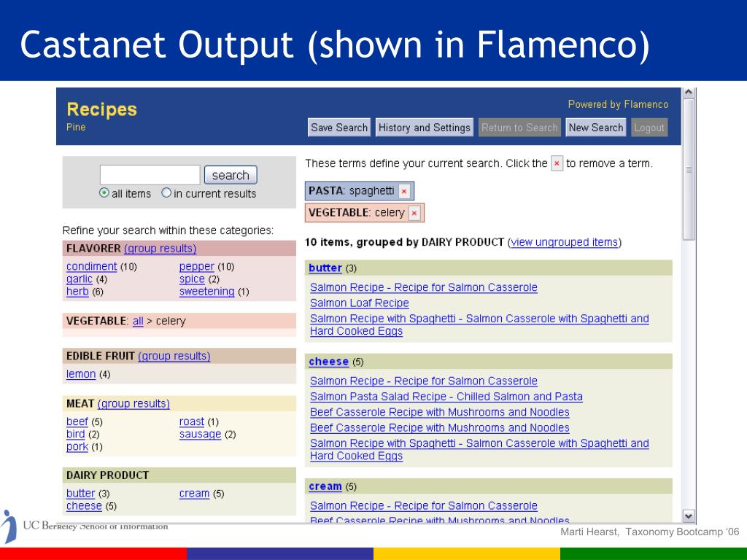
Task: Open cream group heading in results
Action: 325,486
